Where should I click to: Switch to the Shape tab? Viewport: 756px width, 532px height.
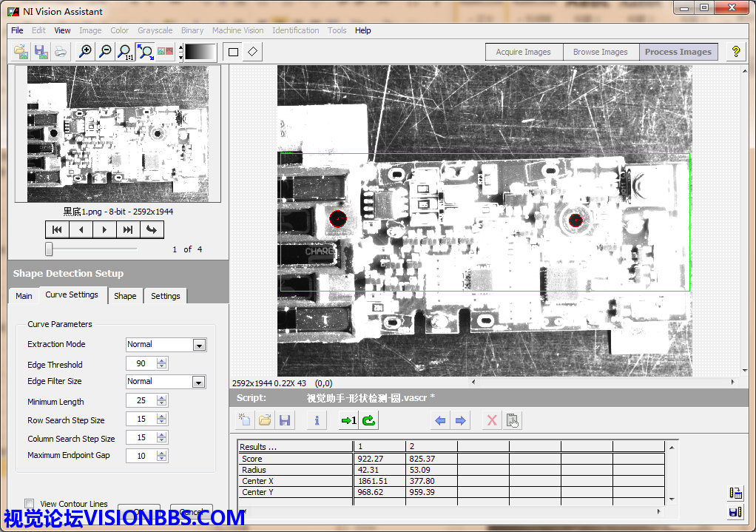(125, 296)
